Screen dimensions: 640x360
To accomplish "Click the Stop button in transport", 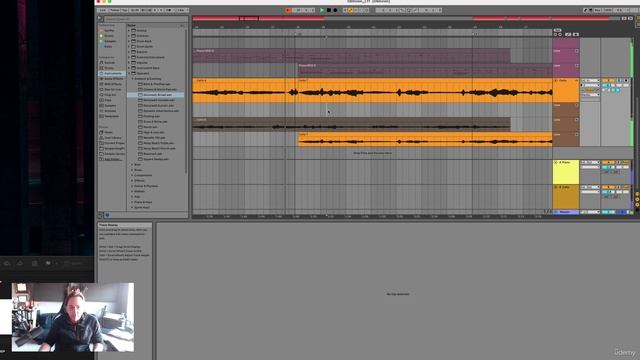I will (x=329, y=10).
